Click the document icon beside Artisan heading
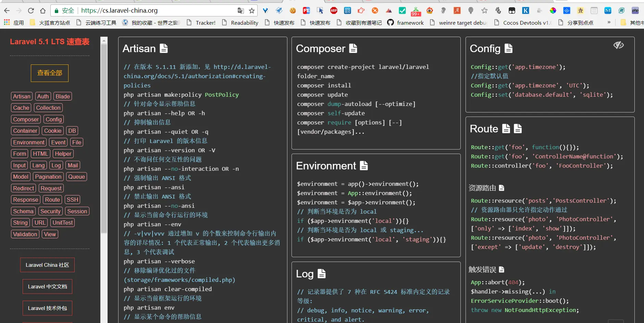This screenshot has height=323, width=644. [x=164, y=48]
